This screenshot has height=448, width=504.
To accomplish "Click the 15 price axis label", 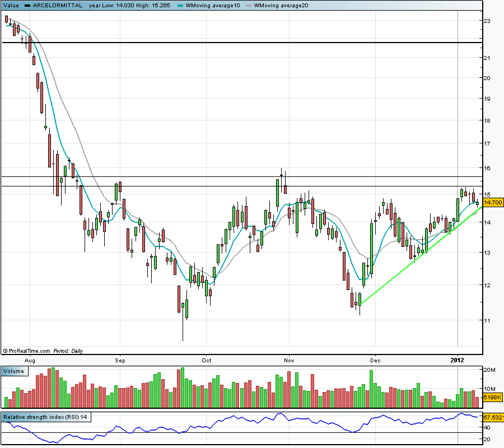I will [487, 194].
